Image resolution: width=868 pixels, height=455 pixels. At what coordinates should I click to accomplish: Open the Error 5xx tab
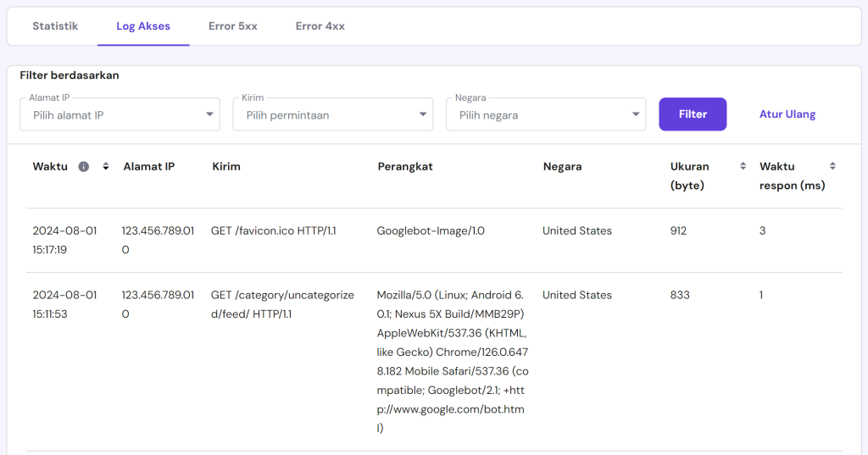pyautogui.click(x=233, y=26)
